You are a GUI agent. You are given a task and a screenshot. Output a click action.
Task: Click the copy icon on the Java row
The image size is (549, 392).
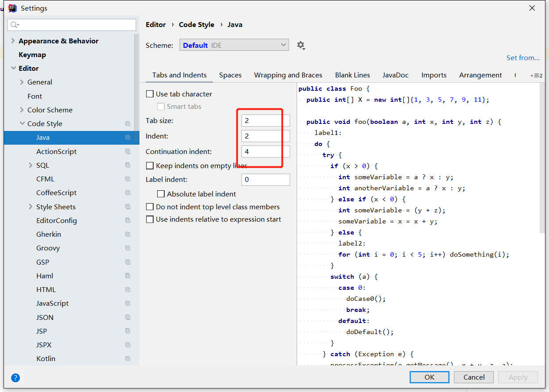tap(128, 138)
